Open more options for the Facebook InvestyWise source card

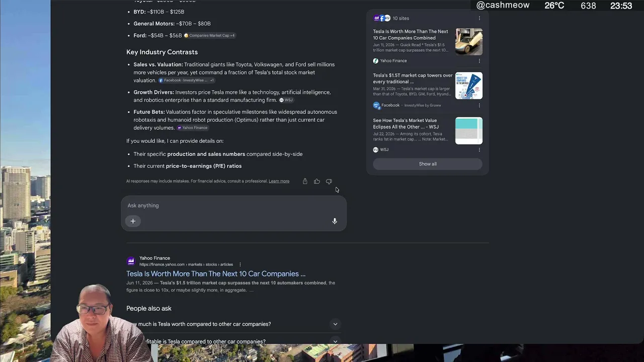[479, 106]
